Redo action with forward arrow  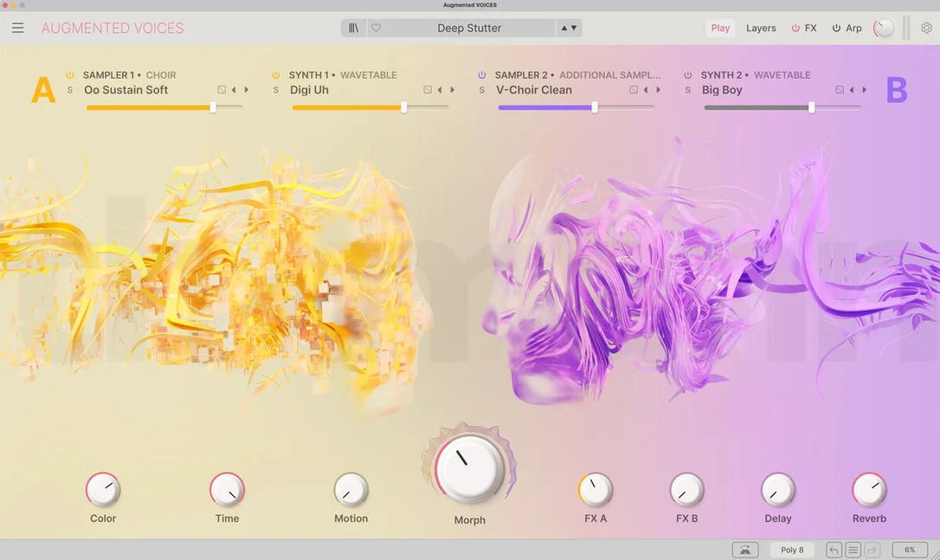point(872,550)
